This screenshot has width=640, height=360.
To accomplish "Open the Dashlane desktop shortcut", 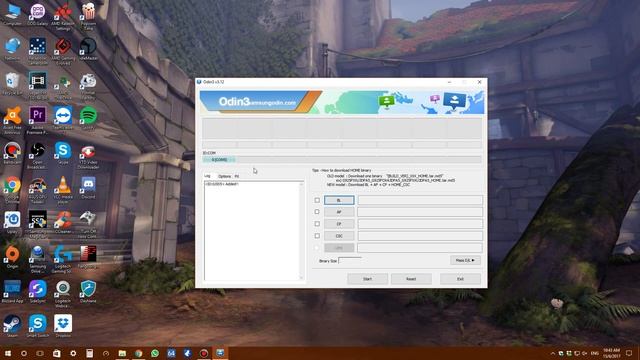I will click(x=88, y=292).
